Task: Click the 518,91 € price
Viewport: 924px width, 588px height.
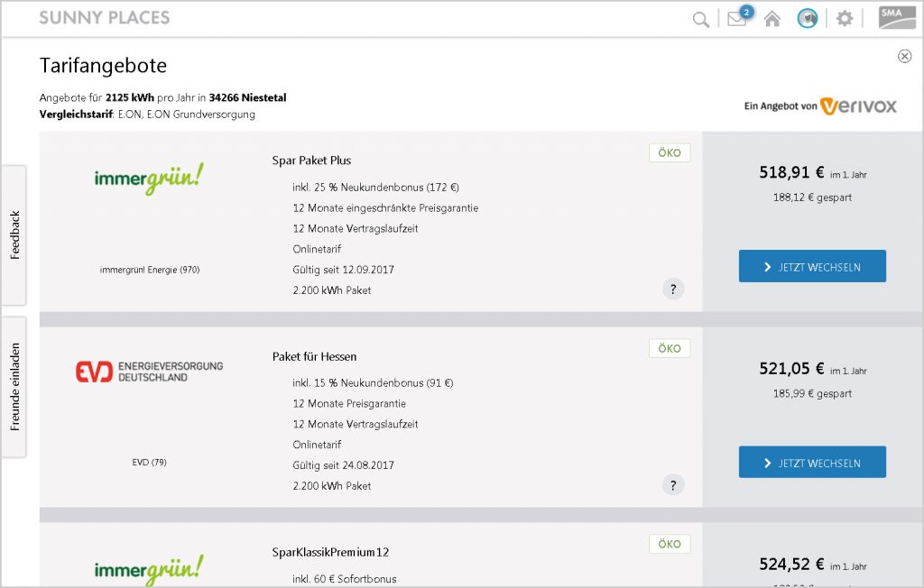Action: [x=791, y=172]
